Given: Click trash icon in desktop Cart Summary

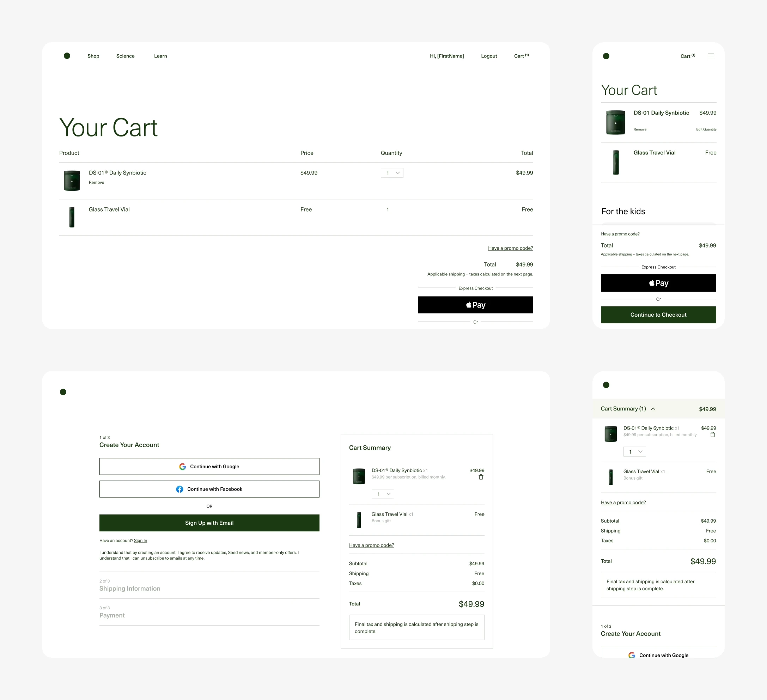Looking at the screenshot, I should (x=481, y=477).
